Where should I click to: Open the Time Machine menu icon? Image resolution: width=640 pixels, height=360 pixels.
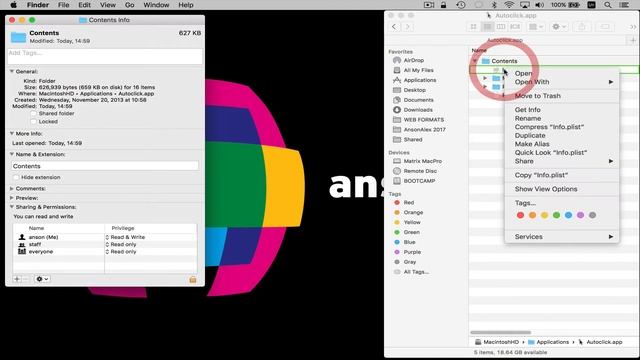click(x=461, y=5)
